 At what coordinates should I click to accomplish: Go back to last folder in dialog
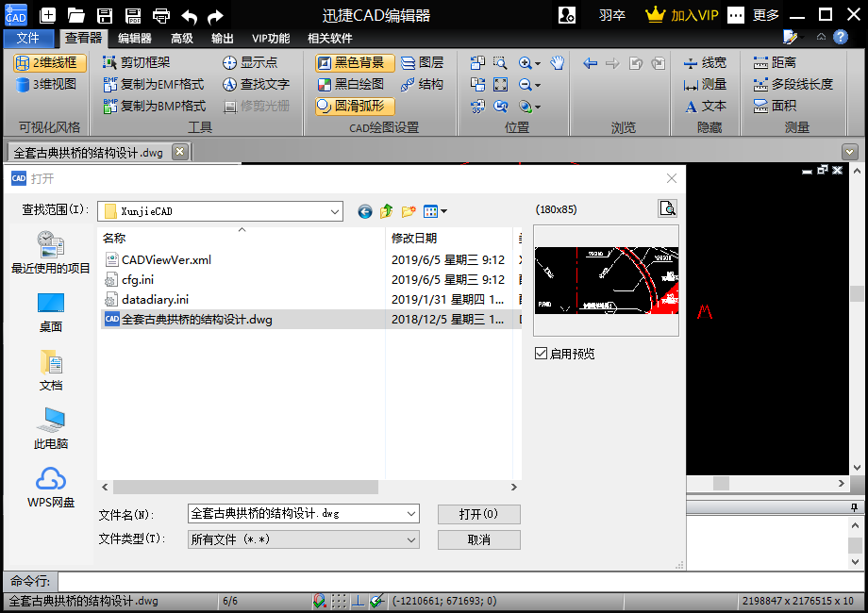click(x=365, y=211)
